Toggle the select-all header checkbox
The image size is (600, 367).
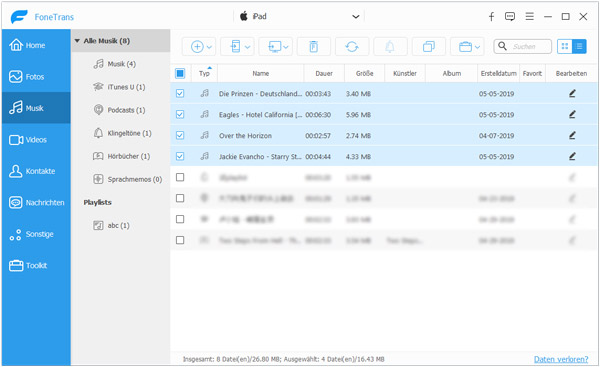pos(180,73)
